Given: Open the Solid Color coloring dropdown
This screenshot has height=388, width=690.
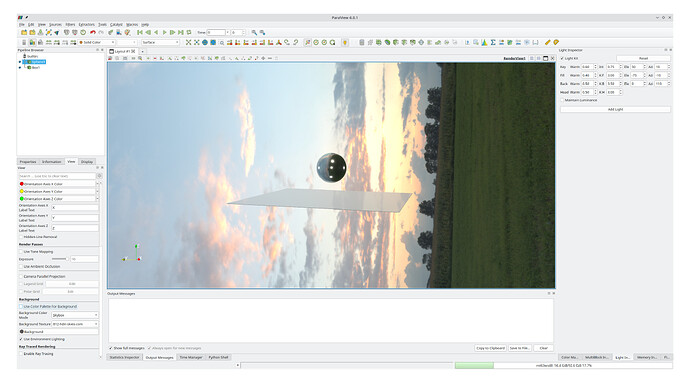Looking at the screenshot, I should pyautogui.click(x=97, y=42).
